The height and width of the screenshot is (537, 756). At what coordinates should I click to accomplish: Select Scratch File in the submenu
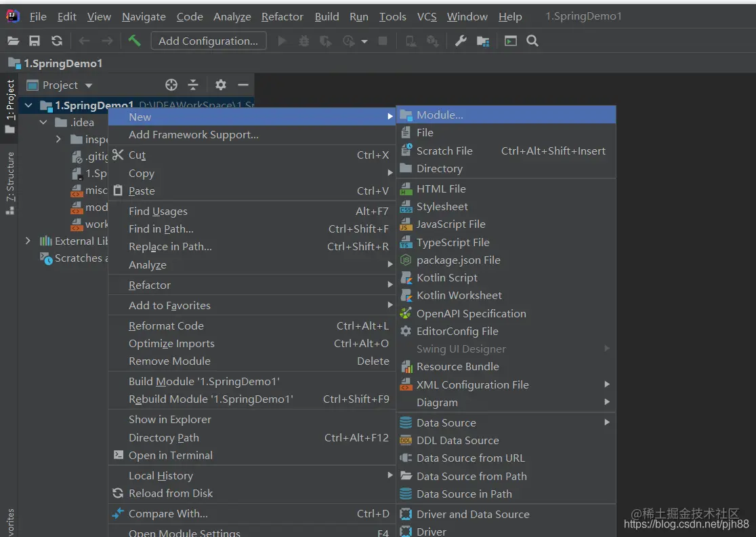coord(506,151)
